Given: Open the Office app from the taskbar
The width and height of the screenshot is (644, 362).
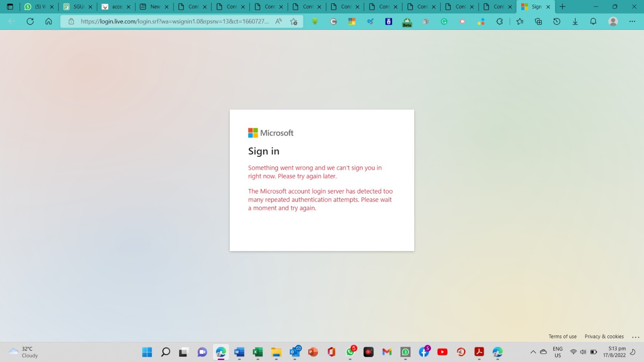Looking at the screenshot, I should click(331, 352).
